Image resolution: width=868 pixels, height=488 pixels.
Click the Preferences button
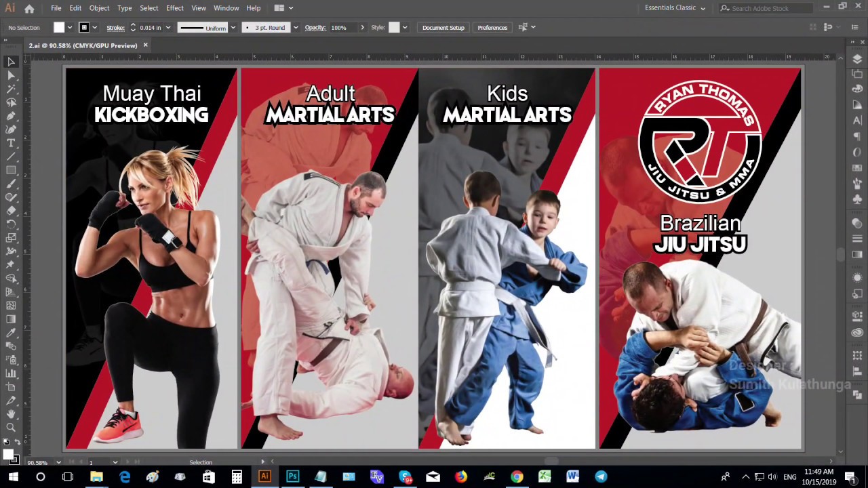pyautogui.click(x=492, y=28)
